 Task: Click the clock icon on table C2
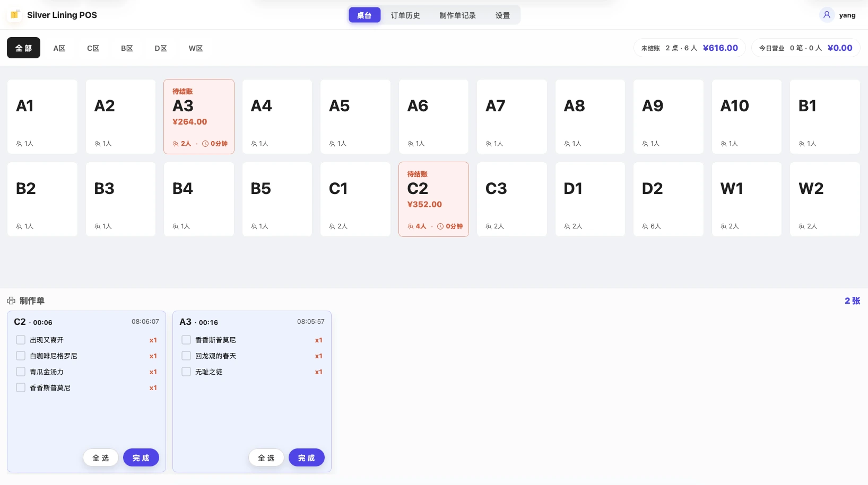coord(440,226)
